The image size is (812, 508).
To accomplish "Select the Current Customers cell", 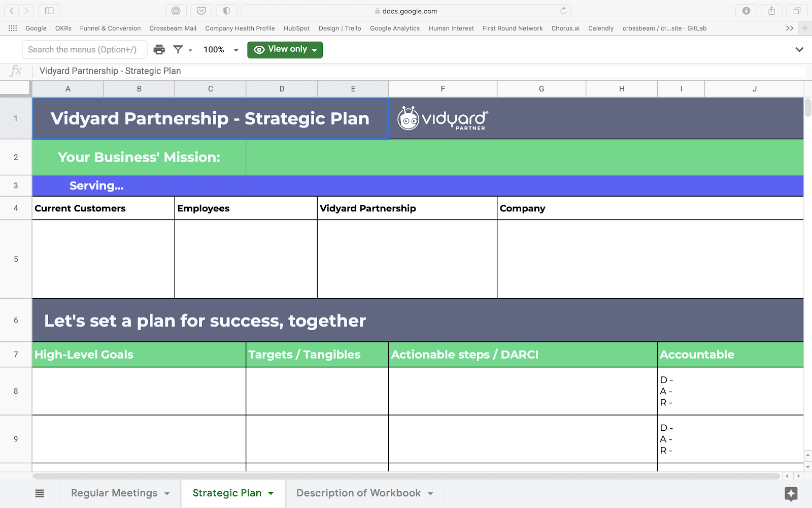I will 104,208.
